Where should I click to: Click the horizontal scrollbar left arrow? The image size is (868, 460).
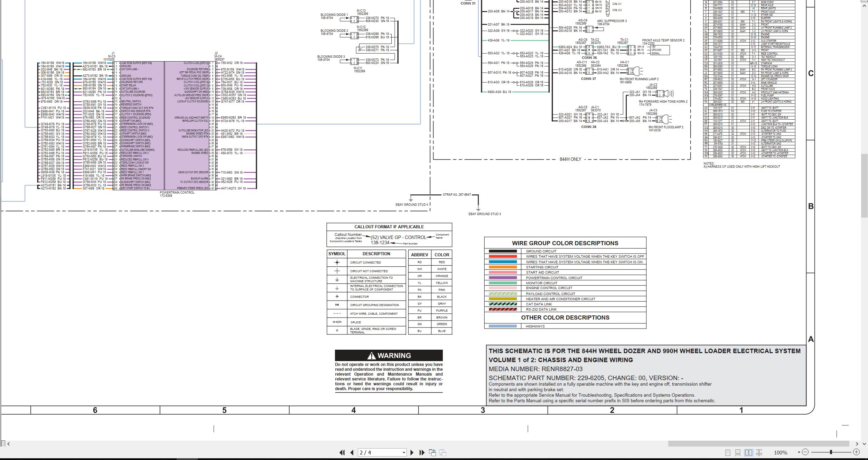[9, 444]
